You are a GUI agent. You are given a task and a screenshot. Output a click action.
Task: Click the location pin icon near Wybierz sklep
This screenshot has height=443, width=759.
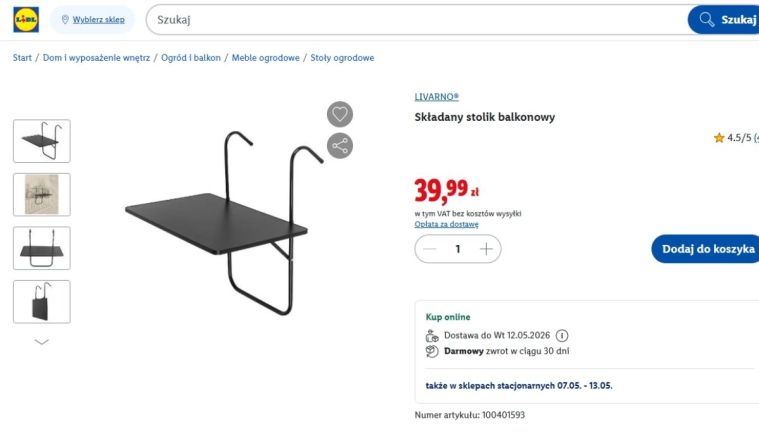[x=65, y=19]
